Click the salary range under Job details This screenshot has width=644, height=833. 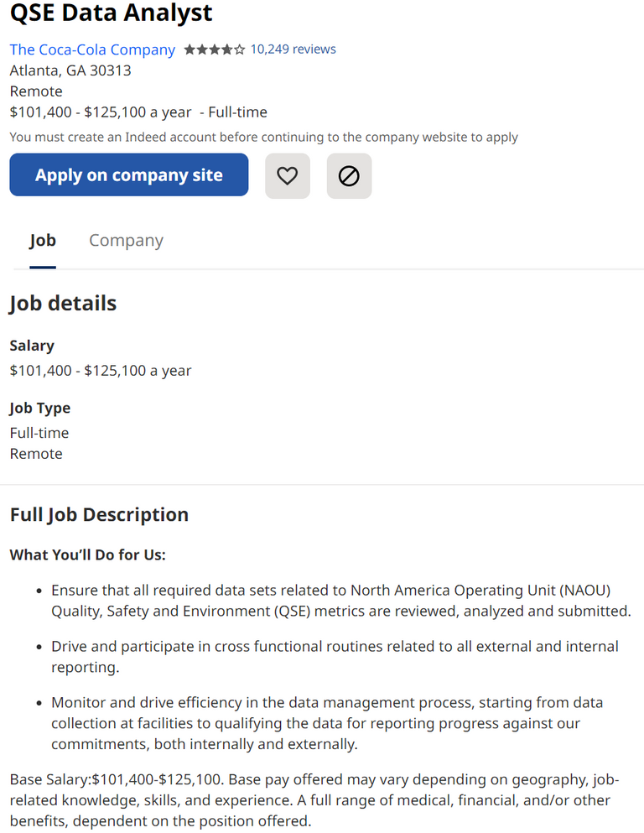coord(101,370)
